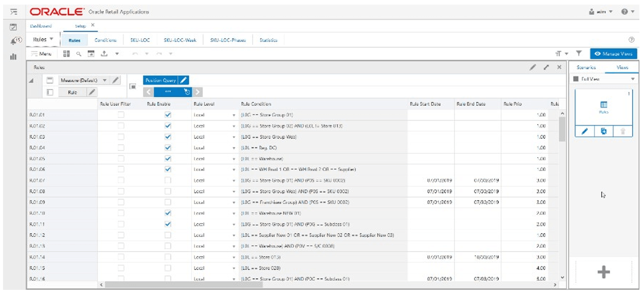The image size is (644, 295).
Task: Open the notifications bell with 15 badge
Action: point(15,41)
